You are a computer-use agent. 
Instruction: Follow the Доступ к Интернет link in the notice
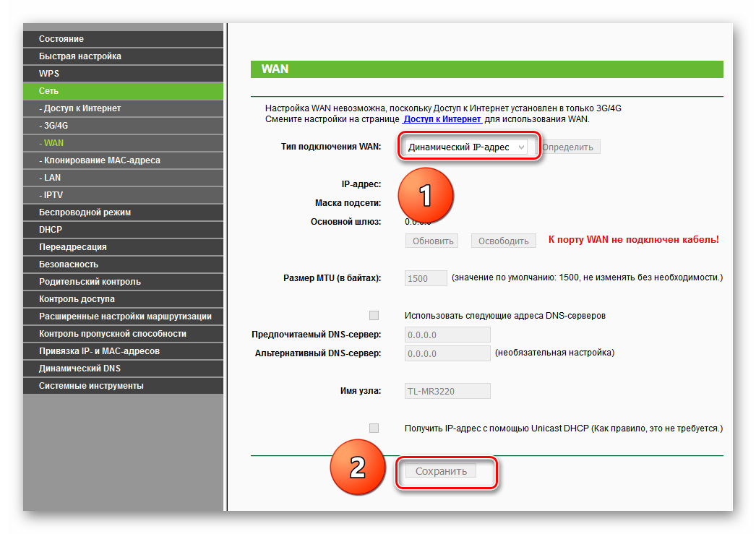pos(442,119)
